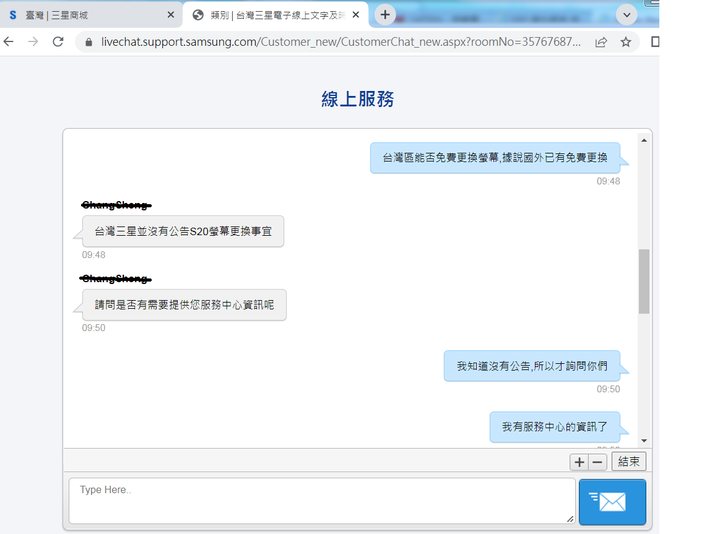
Task: Click the 09:48 timestamp under agent reply
Action: tap(94, 255)
